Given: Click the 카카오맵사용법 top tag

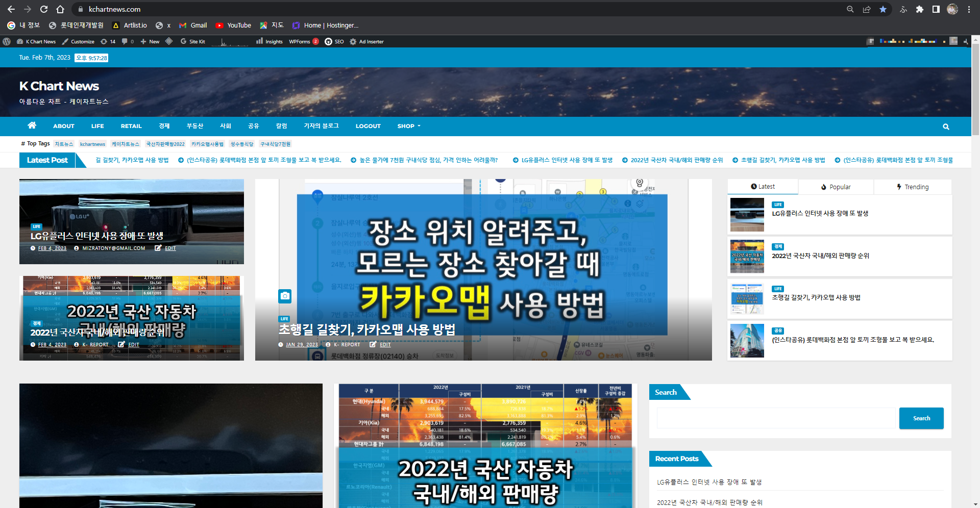Looking at the screenshot, I should point(207,144).
